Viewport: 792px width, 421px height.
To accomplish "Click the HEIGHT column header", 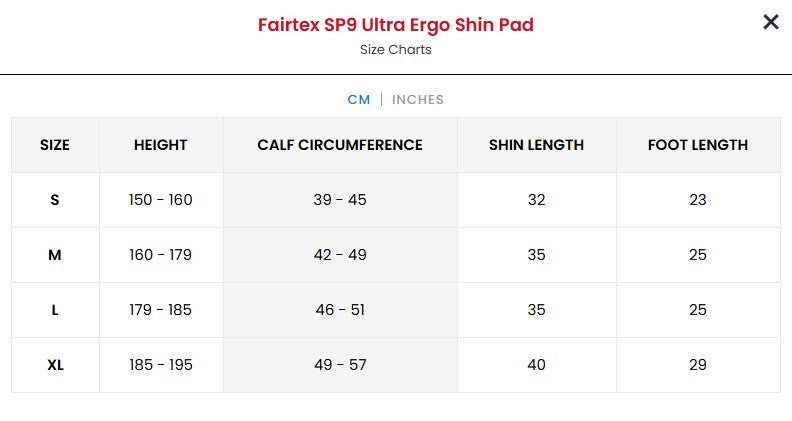I will 161,145.
